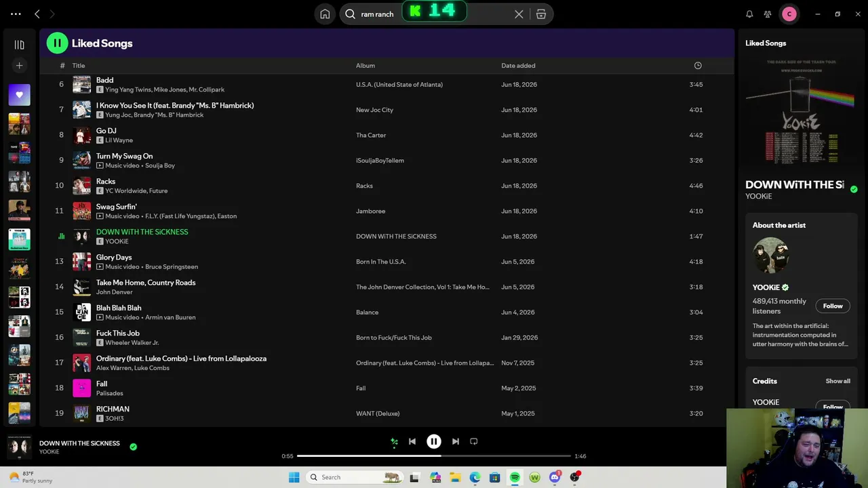Sort by the Album column header
The image size is (868, 488).
coord(366,66)
